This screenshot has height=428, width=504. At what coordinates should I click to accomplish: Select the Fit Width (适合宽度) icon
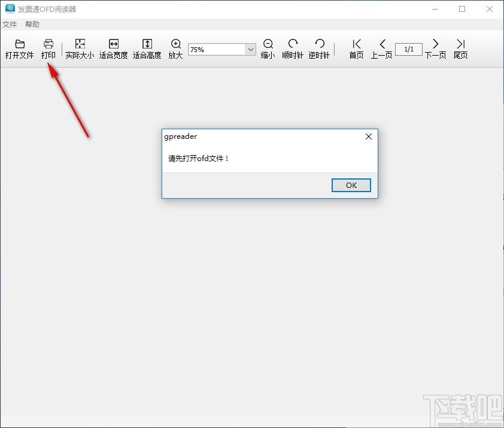tap(114, 44)
